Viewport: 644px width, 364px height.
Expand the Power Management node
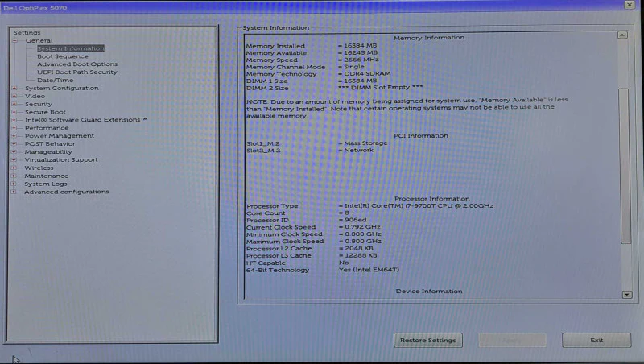point(14,135)
